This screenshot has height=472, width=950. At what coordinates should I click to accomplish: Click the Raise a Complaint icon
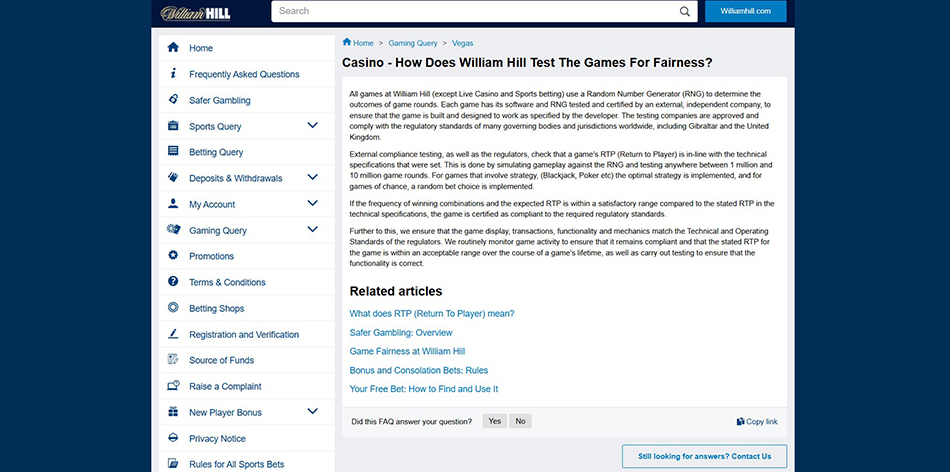pyautogui.click(x=173, y=385)
